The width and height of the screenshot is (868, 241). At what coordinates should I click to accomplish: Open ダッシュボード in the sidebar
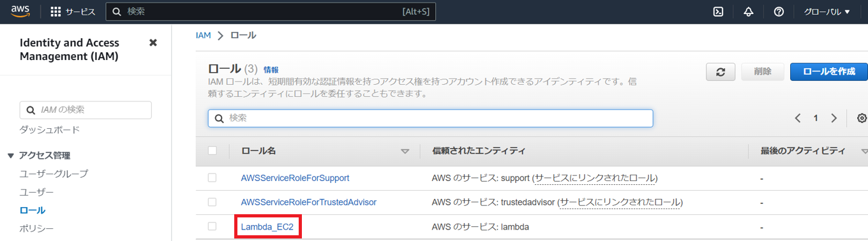(50, 129)
